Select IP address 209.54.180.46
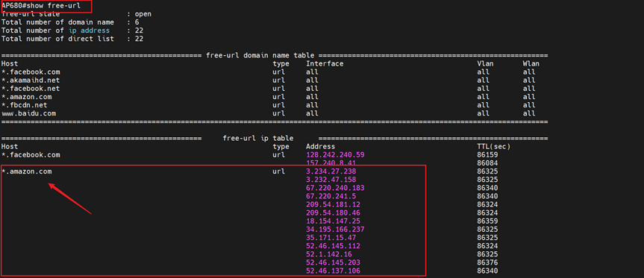 pos(333,213)
